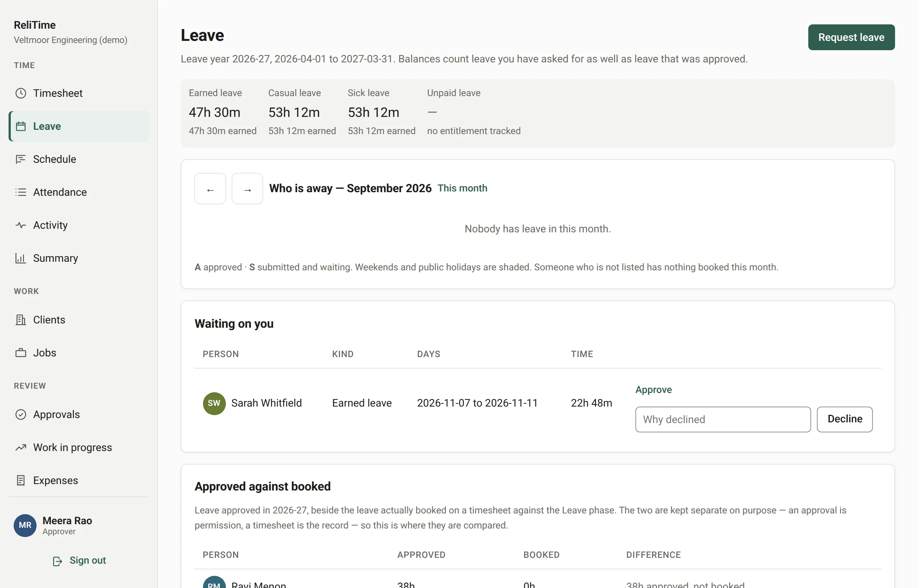This screenshot has width=918, height=588.
Task: Click the Timesheet clock icon
Action: coord(21,93)
